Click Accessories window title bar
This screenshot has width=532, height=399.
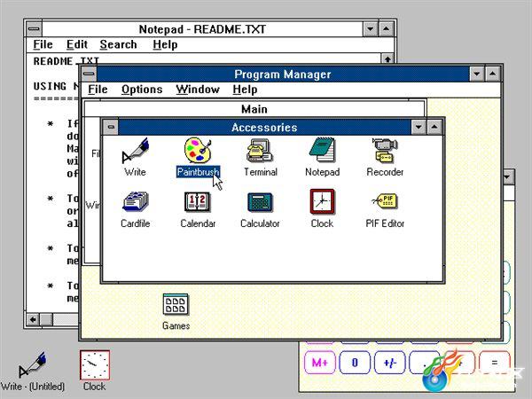point(264,127)
